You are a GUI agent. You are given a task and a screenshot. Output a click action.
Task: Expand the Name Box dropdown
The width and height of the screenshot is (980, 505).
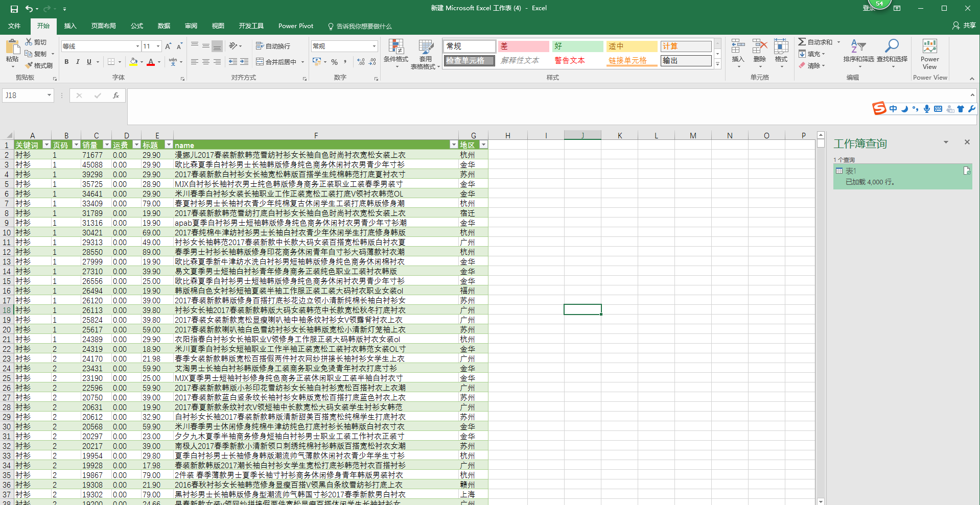click(49, 95)
